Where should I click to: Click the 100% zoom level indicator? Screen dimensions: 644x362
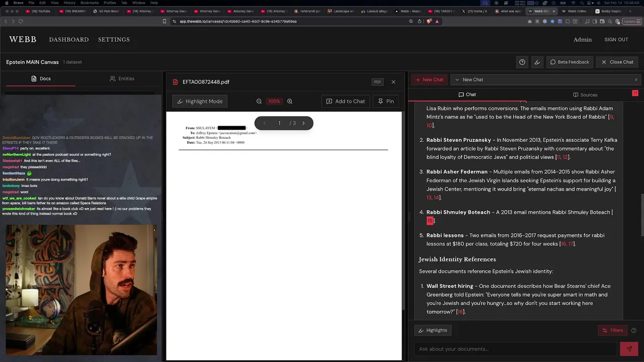pyautogui.click(x=274, y=101)
